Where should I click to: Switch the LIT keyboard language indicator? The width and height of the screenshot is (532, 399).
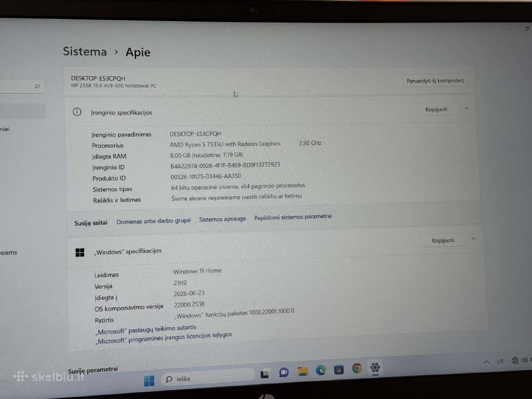click(x=500, y=361)
